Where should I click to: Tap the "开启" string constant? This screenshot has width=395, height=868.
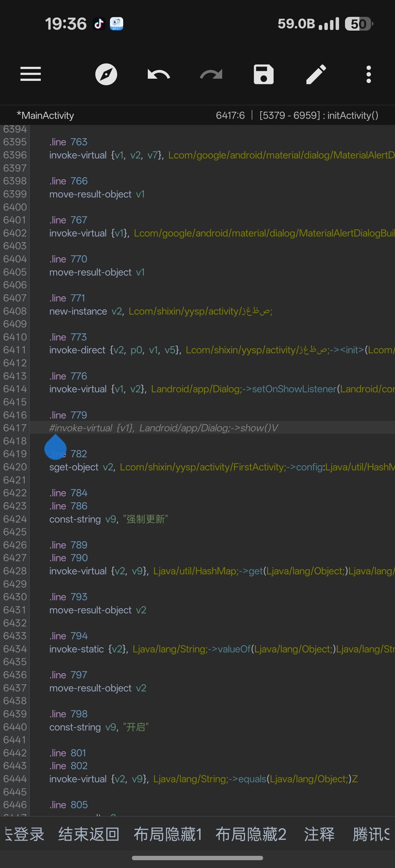point(136,727)
